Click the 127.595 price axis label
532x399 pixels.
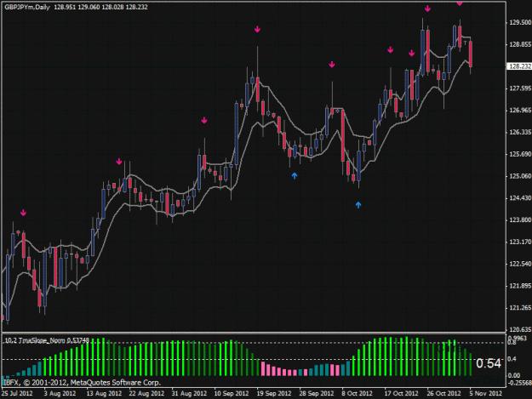(x=520, y=88)
